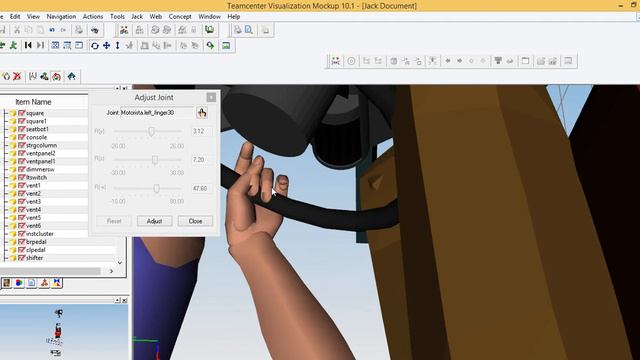Select the vertical zoom arrow tool icon
Screen dimensions: 640x360
pyautogui.click(x=118, y=45)
